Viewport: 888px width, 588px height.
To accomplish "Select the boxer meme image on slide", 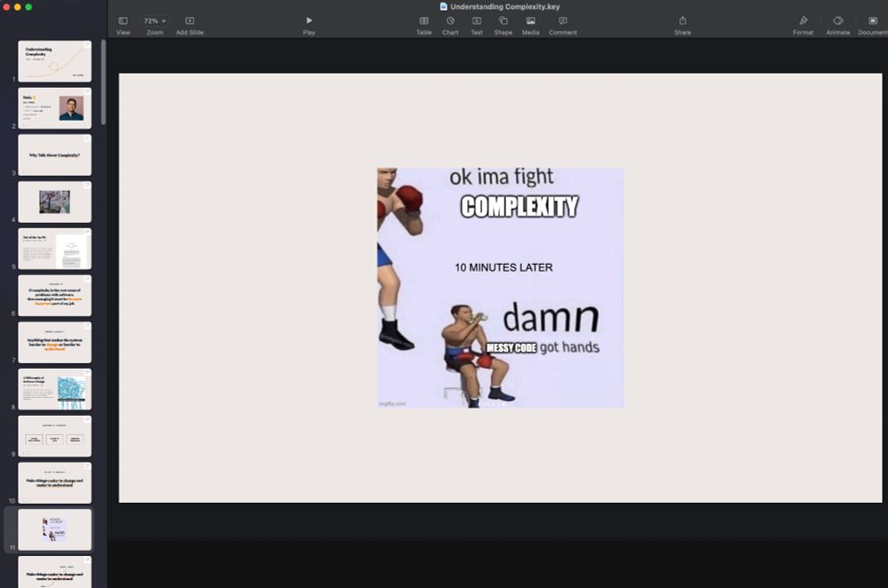I will pos(501,288).
